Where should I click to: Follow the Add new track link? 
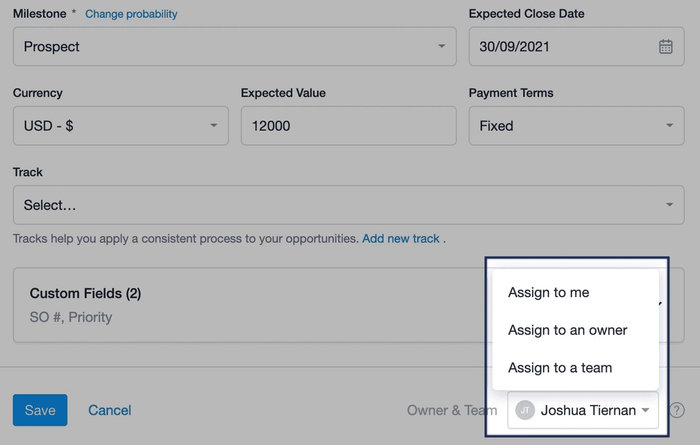401,238
